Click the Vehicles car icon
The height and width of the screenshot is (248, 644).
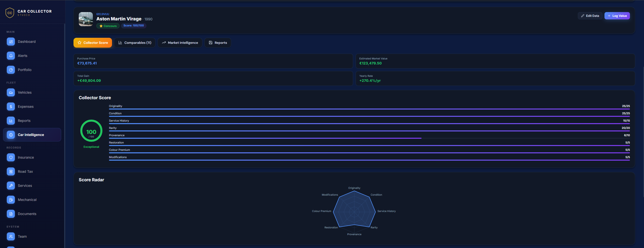tap(11, 92)
